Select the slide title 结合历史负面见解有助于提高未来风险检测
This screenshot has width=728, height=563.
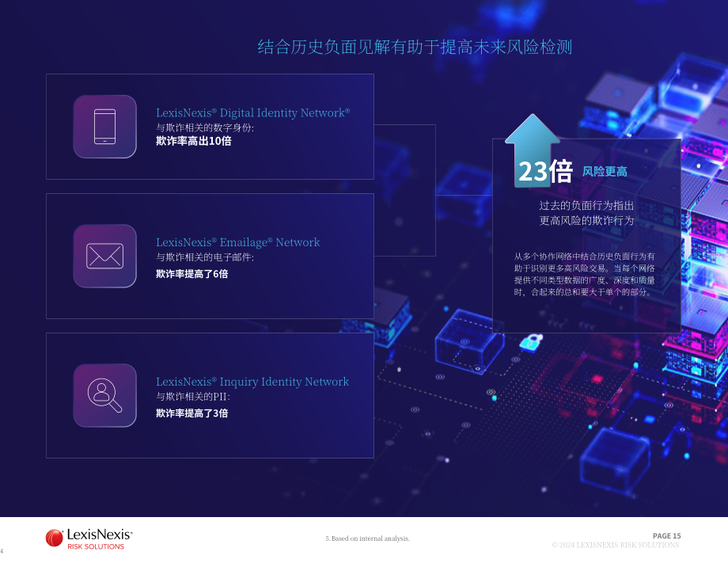(x=415, y=47)
